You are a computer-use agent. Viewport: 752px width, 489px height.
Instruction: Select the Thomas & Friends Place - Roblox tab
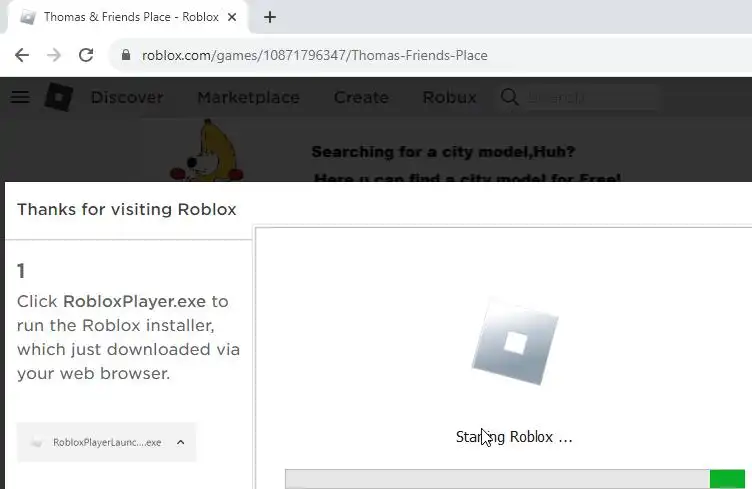[128, 17]
